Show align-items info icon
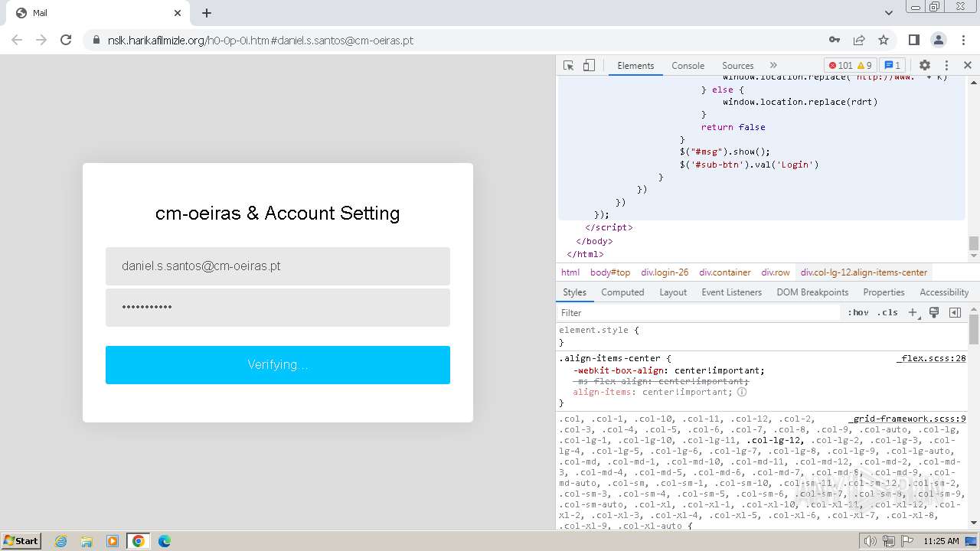The height and width of the screenshot is (551, 980). (742, 392)
